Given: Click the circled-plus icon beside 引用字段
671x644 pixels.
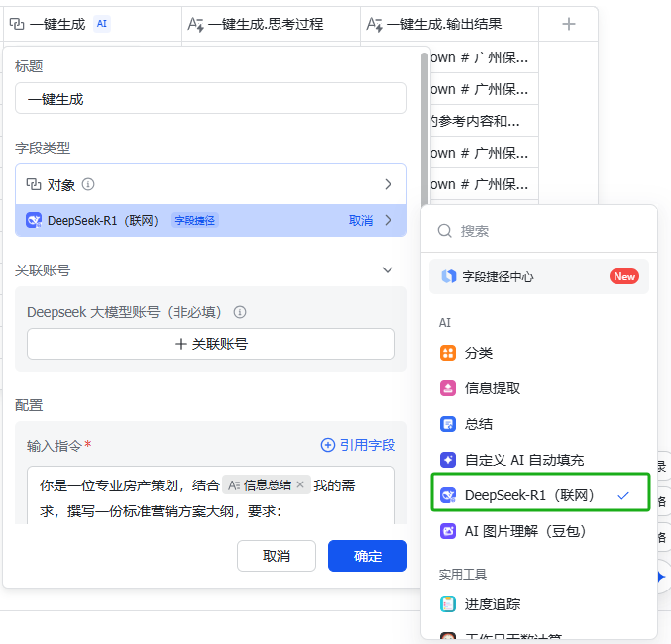Looking at the screenshot, I should pos(328,445).
